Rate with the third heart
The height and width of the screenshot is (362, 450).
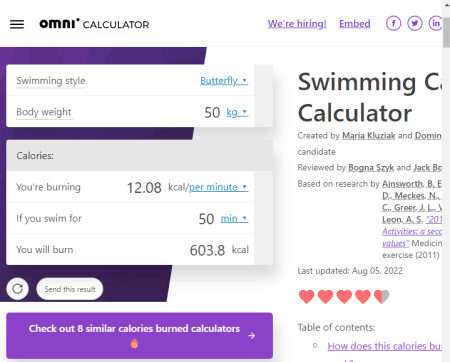[x=344, y=297]
